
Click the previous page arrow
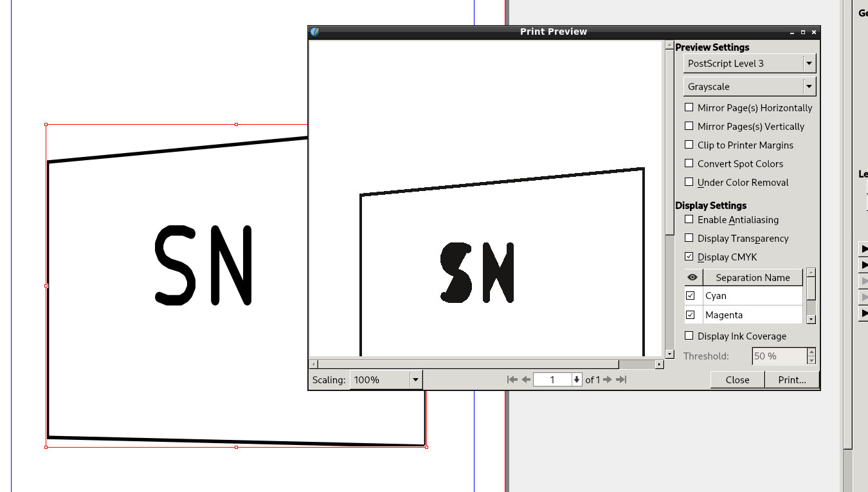tap(526, 379)
